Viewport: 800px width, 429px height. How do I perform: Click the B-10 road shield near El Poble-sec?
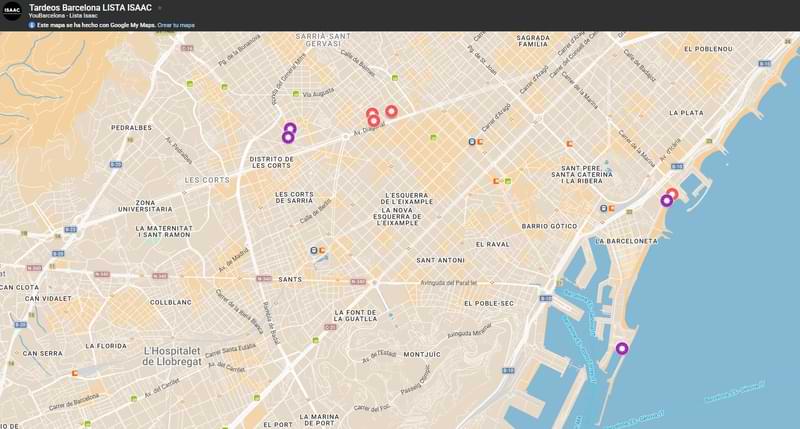[x=546, y=298]
